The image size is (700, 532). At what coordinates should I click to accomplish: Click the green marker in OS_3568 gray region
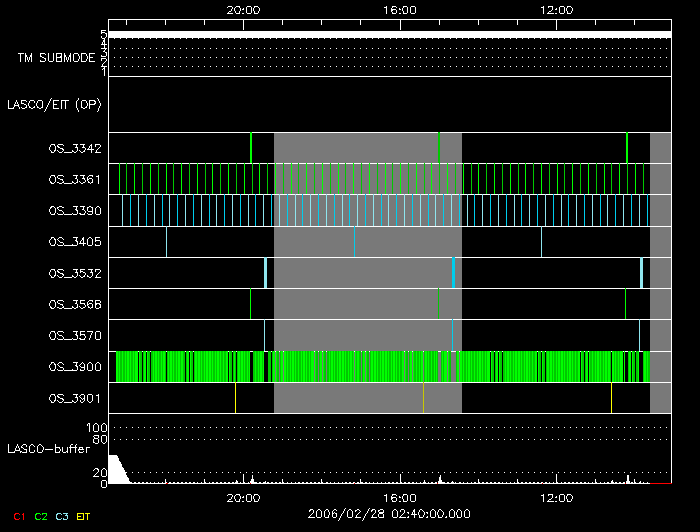point(439,303)
